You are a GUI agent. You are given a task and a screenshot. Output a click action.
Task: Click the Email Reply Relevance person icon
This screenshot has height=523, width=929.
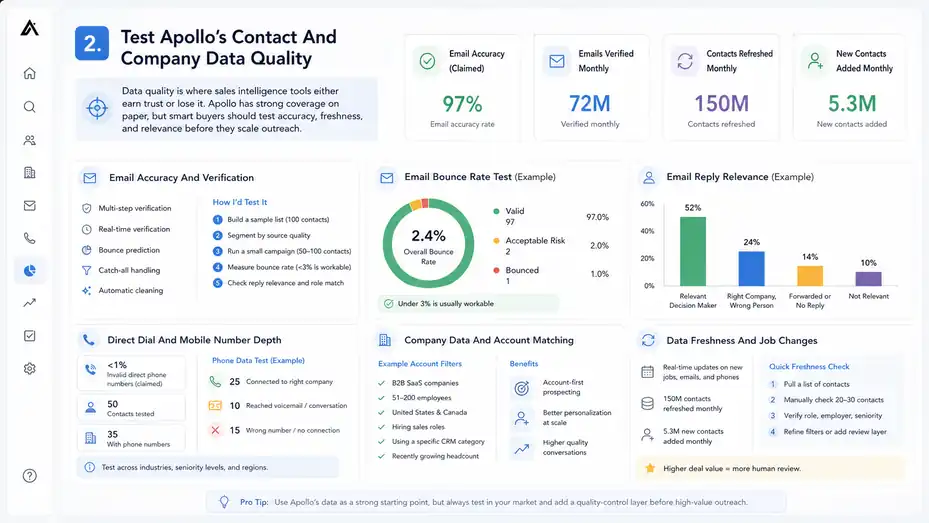pyautogui.click(x=649, y=178)
